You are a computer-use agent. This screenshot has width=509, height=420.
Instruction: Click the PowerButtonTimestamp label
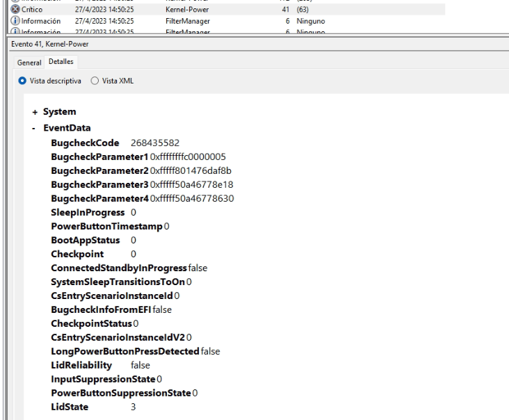(107, 226)
